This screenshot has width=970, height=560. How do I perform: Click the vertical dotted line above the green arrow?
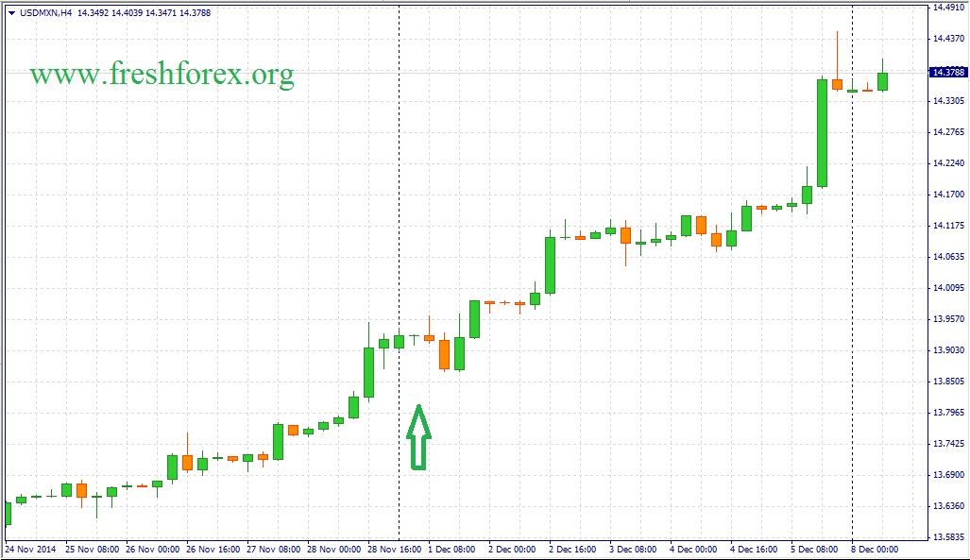click(400, 189)
